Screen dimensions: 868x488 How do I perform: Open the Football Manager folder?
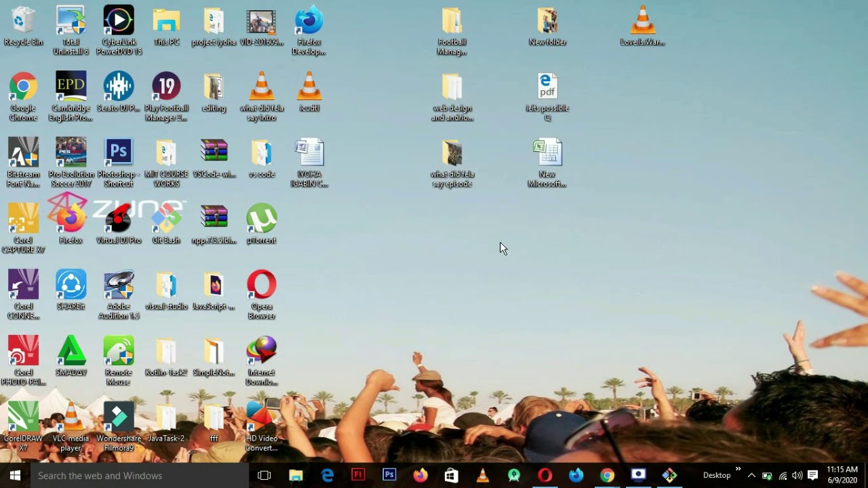452,30
